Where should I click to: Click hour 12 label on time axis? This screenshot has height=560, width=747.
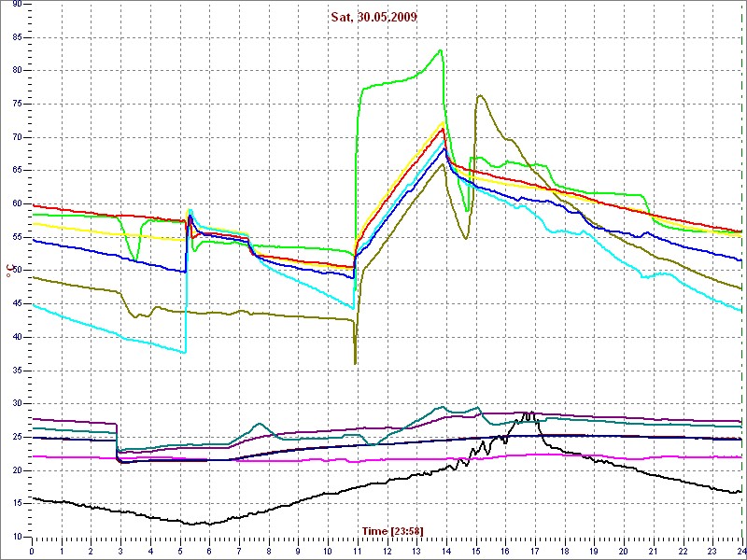[387, 552]
